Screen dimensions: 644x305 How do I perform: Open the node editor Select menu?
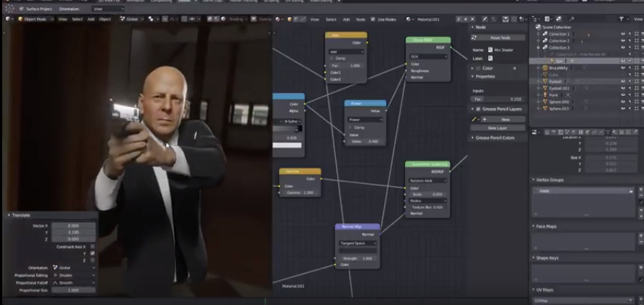click(x=331, y=19)
